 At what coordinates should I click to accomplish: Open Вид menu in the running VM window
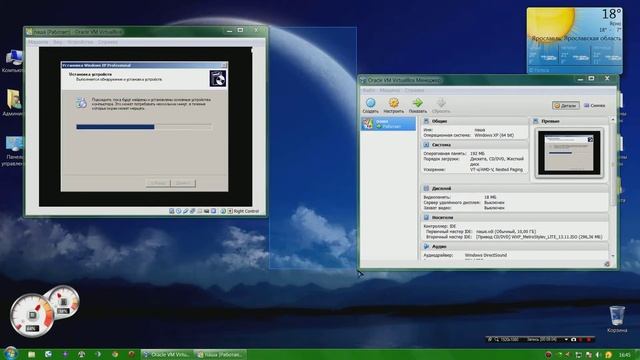[x=58, y=42]
